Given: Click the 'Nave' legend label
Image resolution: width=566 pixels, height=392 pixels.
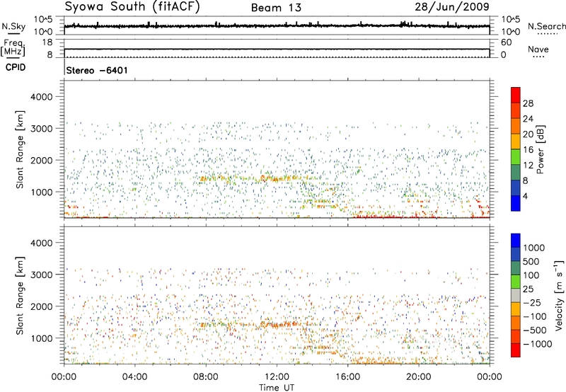Looking at the screenshot, I should pyautogui.click(x=538, y=49).
